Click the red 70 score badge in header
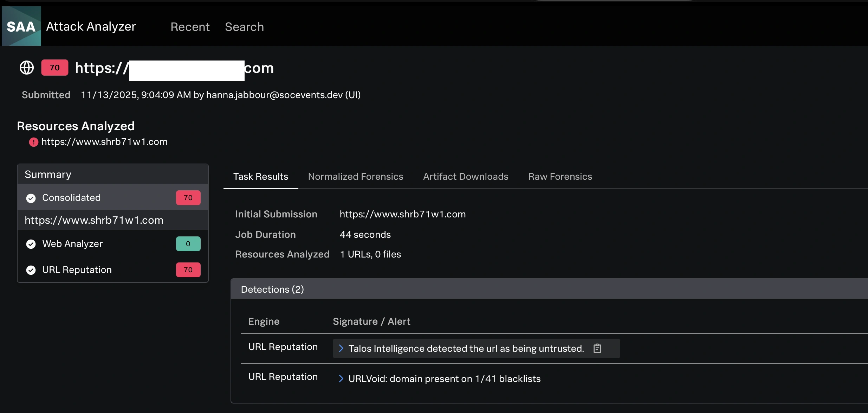The width and height of the screenshot is (868, 413). click(x=54, y=68)
